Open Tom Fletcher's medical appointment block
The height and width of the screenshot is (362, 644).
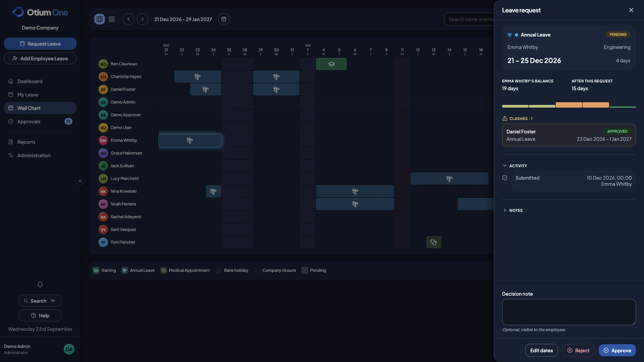click(x=434, y=242)
